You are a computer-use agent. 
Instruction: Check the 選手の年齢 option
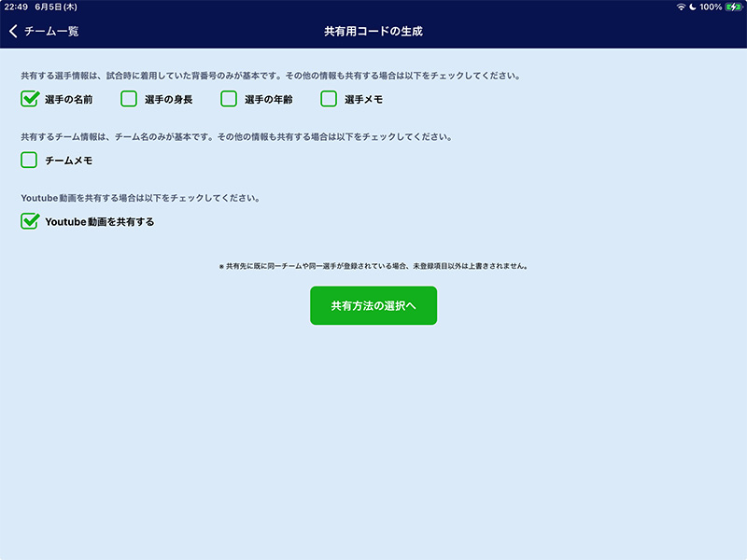(x=229, y=99)
